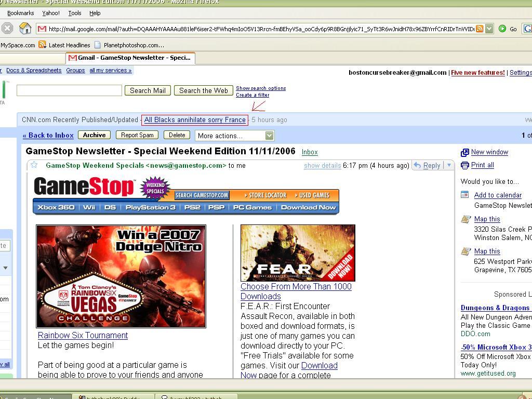Viewport: 532px width, 399px height.
Task: Click the Rainbow Six Vegas Challenge banner
Action: (121, 276)
